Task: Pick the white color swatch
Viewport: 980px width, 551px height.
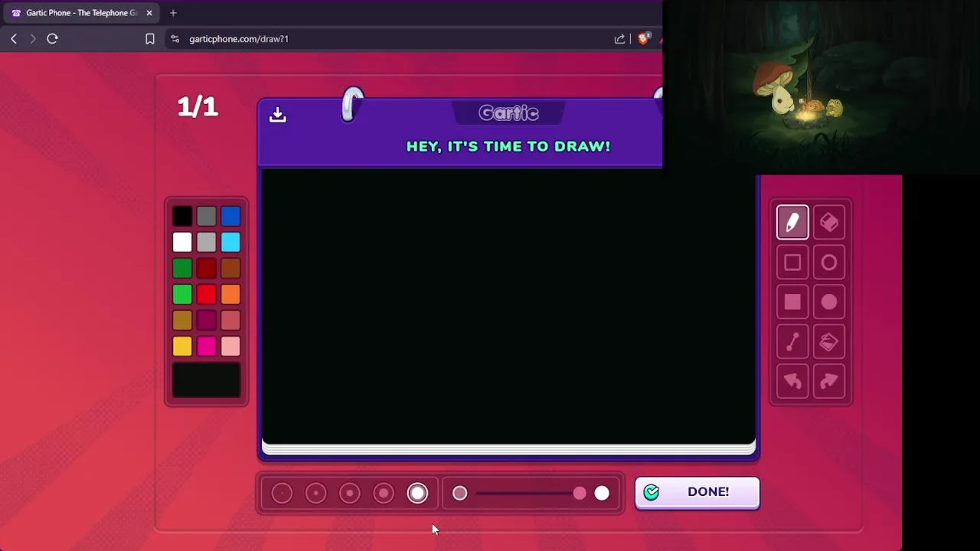Action: 182,243
